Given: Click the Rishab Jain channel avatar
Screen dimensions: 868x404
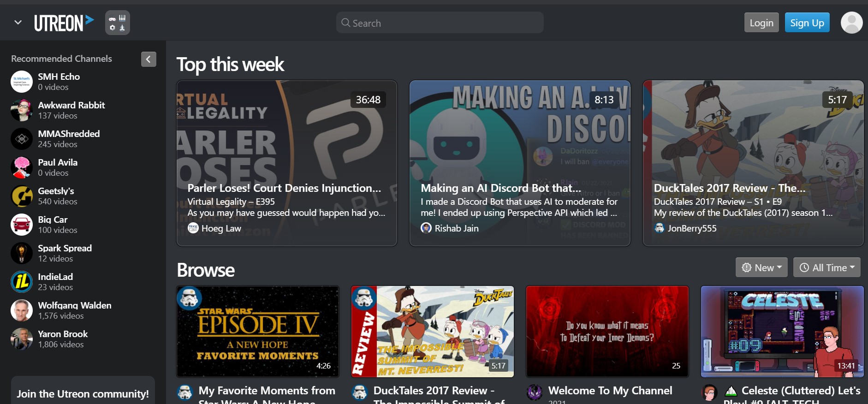Looking at the screenshot, I should tap(426, 228).
